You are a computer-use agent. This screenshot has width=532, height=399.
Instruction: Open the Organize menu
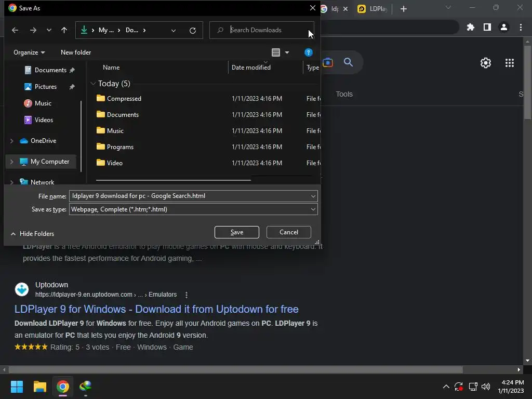(29, 52)
